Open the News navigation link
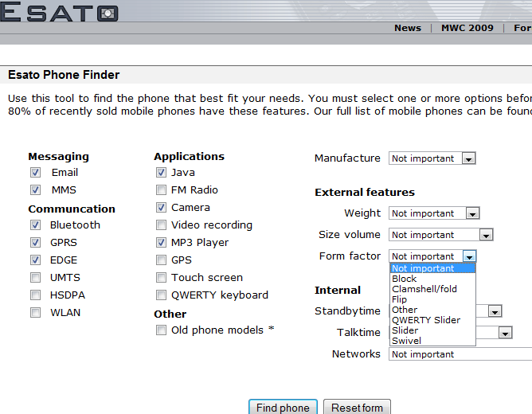Screen dimensions: 532x414 tap(408, 28)
